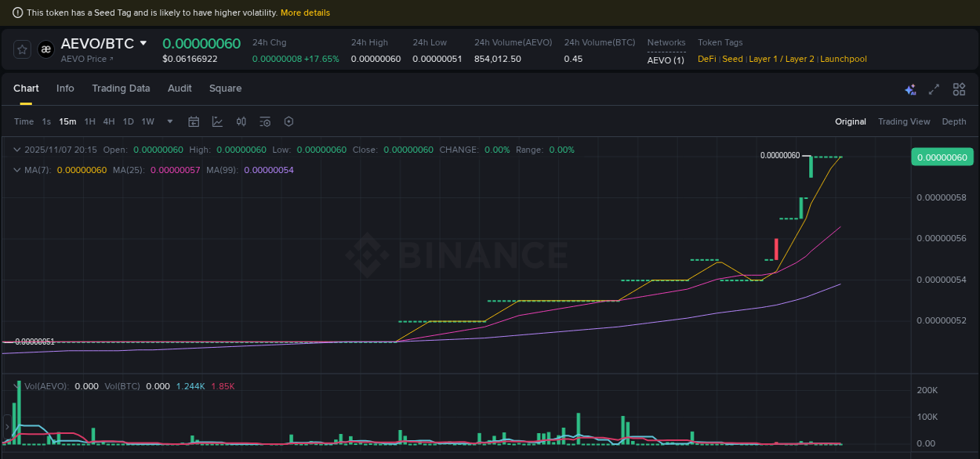The width and height of the screenshot is (980, 459).
Task: Click the green last price label on right axis
Action: point(942,157)
